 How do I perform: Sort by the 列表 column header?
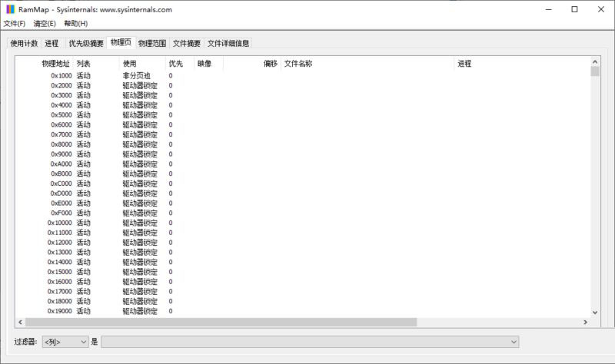[96, 64]
